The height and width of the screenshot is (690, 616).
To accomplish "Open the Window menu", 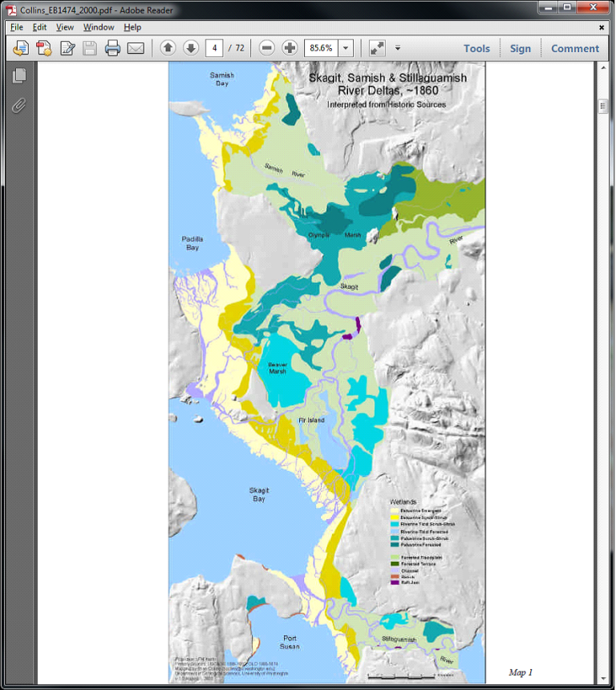I will 99,27.
